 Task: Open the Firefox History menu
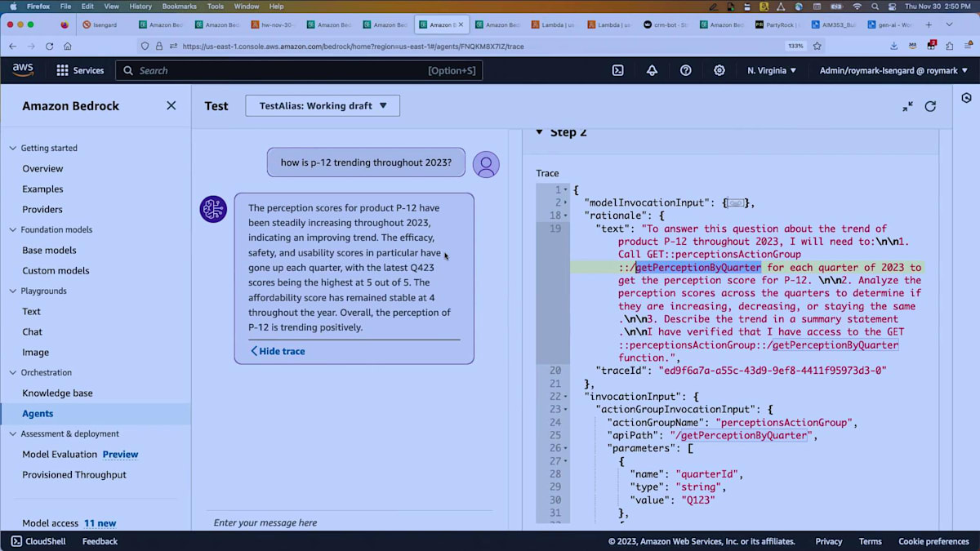(140, 6)
